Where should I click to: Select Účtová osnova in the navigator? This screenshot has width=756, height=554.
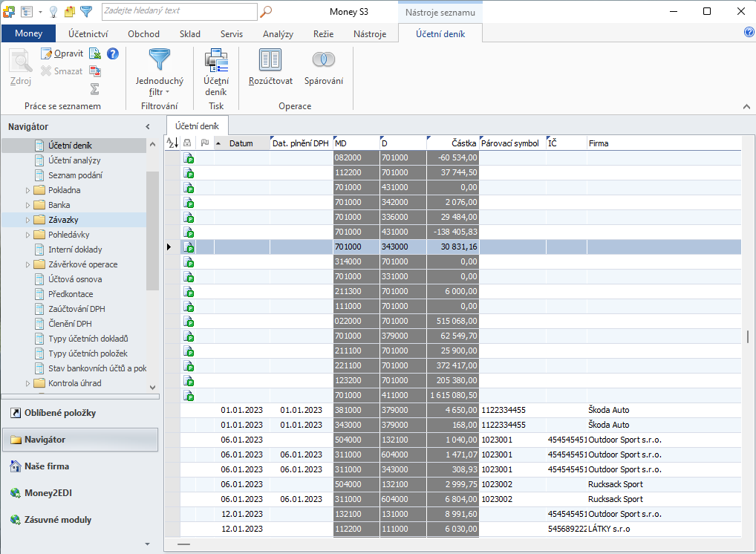[x=75, y=279]
